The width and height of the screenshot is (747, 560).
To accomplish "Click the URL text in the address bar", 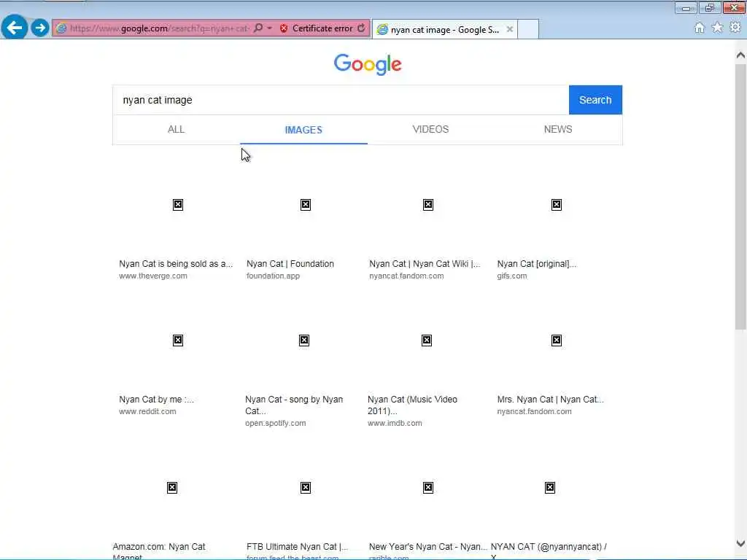I will click(x=160, y=28).
